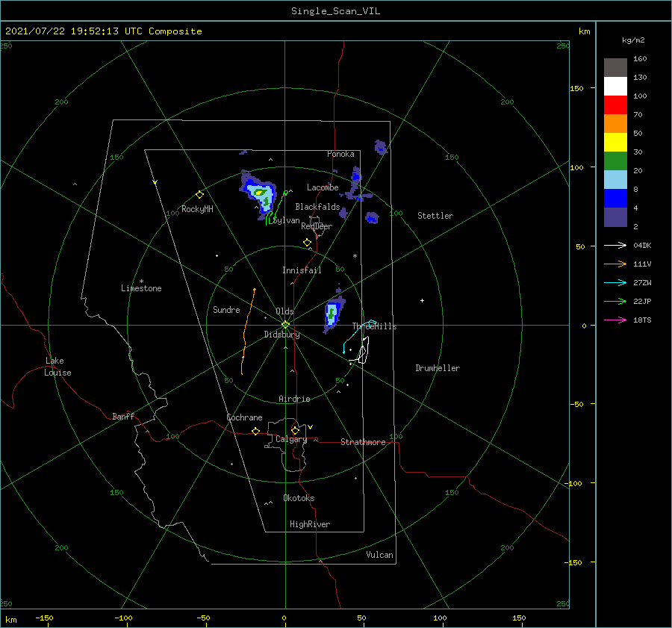
Task: Click the Airdrie town label
Action: click(x=294, y=399)
